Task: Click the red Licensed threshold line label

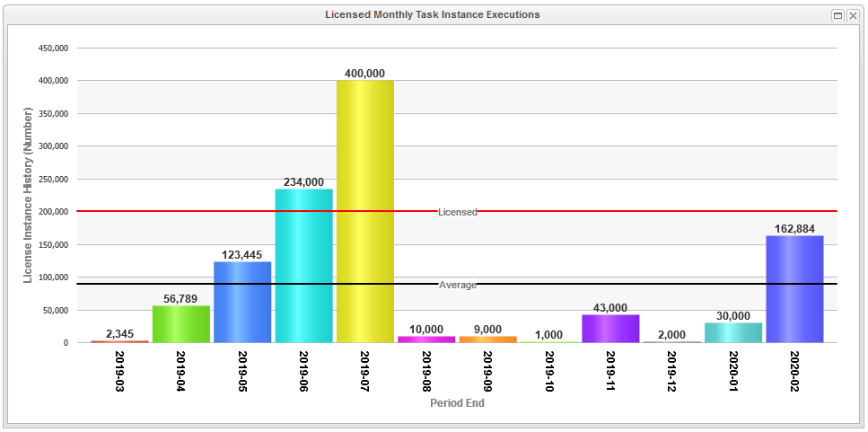Action: click(x=458, y=212)
